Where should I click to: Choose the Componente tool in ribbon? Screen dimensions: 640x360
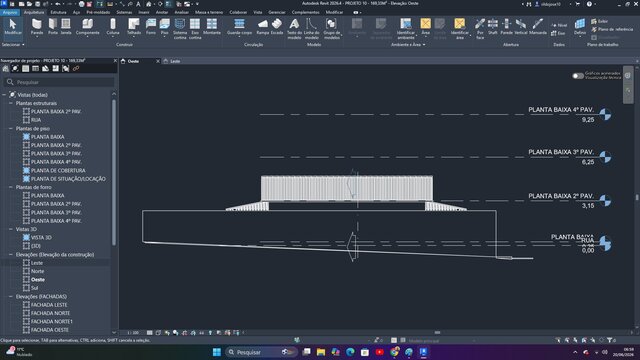click(x=87, y=27)
